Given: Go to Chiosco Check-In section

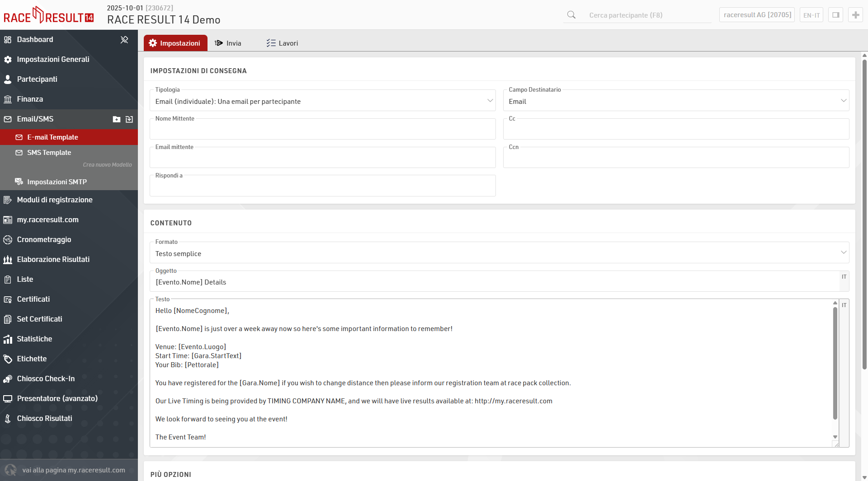Looking at the screenshot, I should click(46, 378).
